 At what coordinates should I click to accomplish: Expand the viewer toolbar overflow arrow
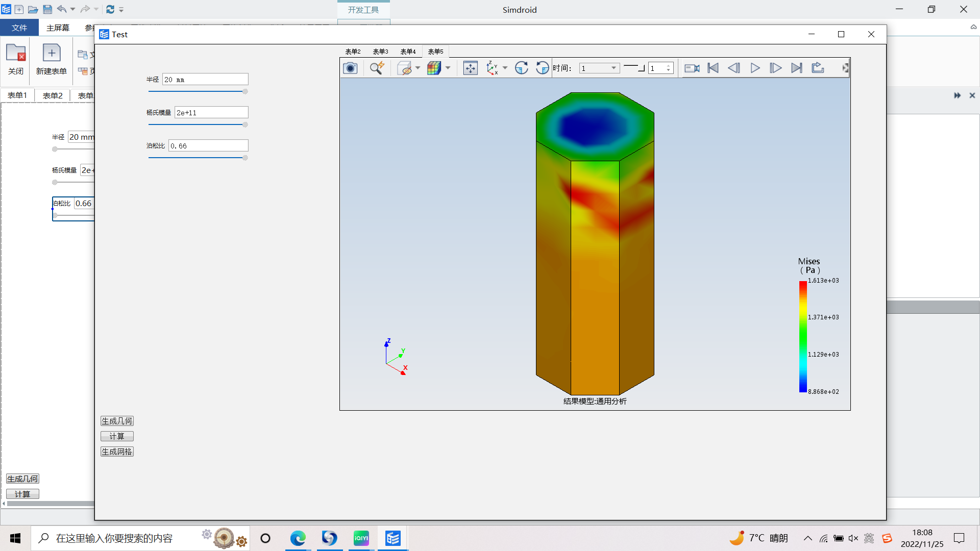[x=845, y=68]
